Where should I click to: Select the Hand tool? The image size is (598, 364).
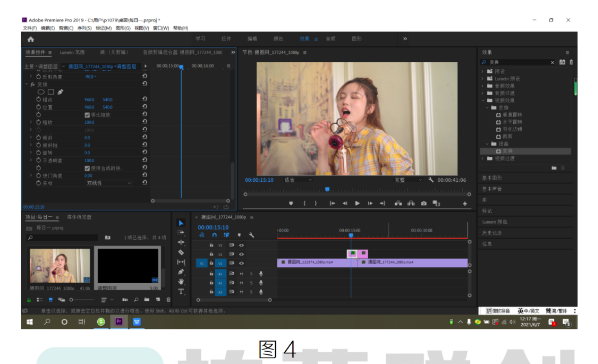[181, 282]
